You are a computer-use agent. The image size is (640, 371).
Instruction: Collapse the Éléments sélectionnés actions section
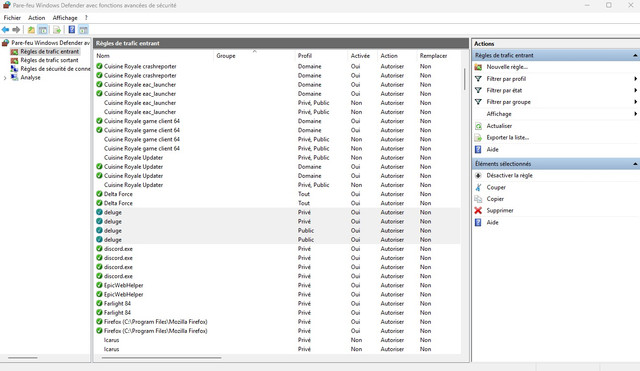[636, 164]
